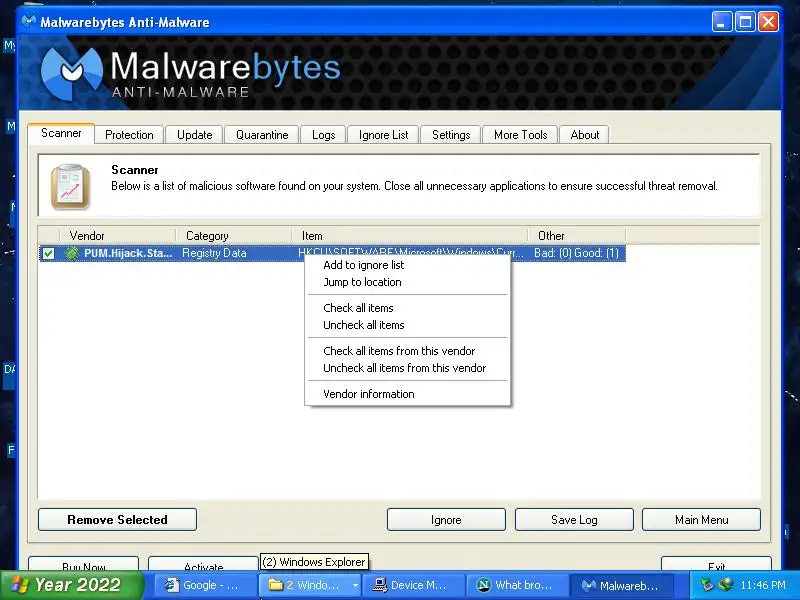Maximize the Malwarebytes window
The height and width of the screenshot is (600, 800).
[745, 22]
